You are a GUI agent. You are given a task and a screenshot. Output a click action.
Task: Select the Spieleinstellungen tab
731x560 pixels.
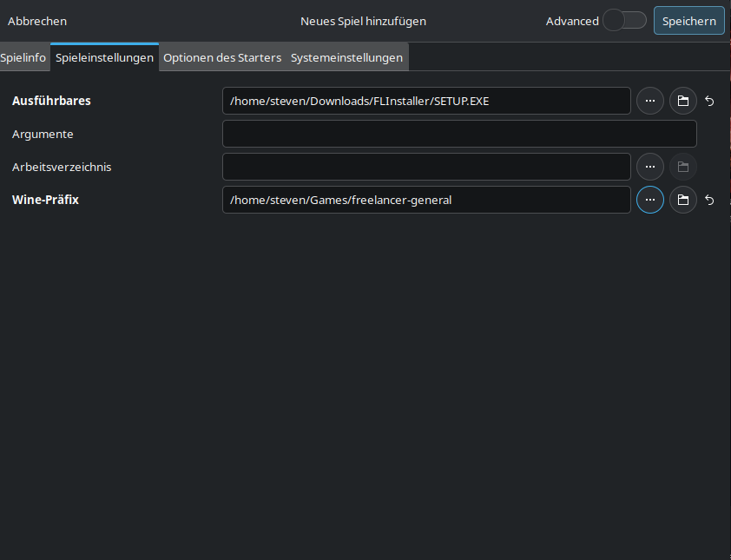tap(104, 57)
